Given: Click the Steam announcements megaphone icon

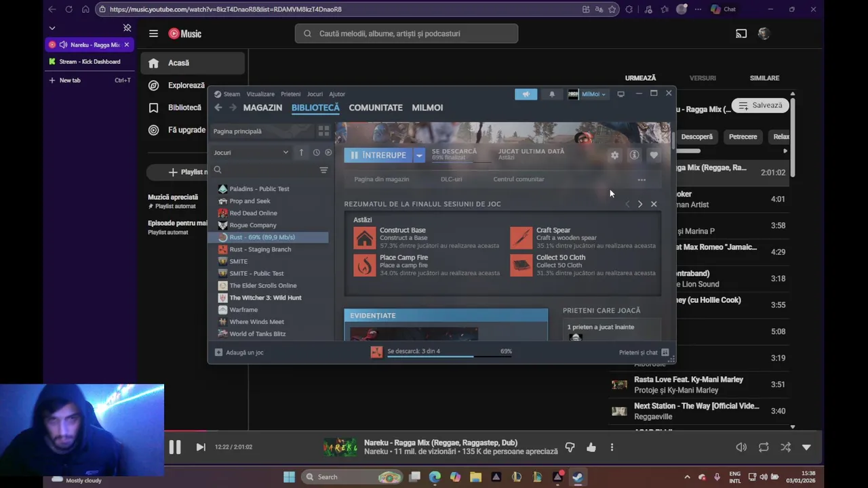Looking at the screenshot, I should tap(526, 94).
